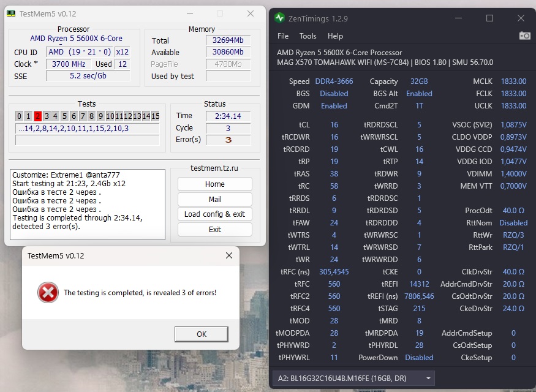Click the ZenTimings green pulse app icon
The height and width of the screenshot is (392, 536).
[x=279, y=18]
